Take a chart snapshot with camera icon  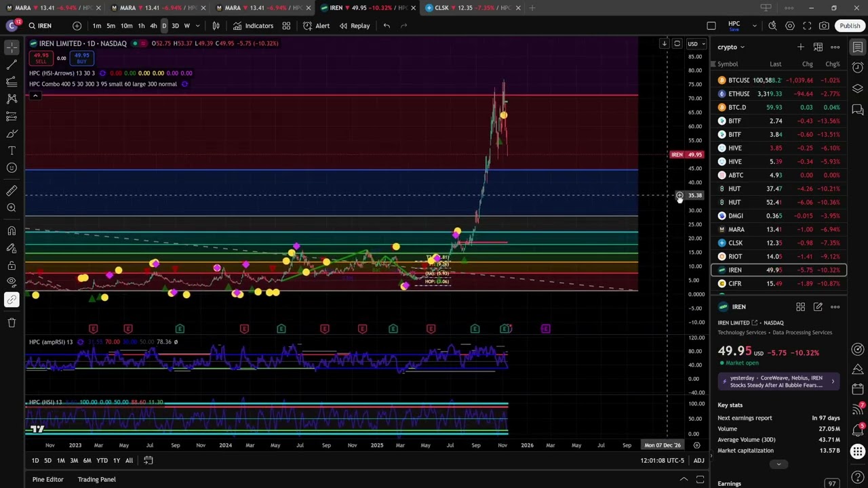click(824, 26)
